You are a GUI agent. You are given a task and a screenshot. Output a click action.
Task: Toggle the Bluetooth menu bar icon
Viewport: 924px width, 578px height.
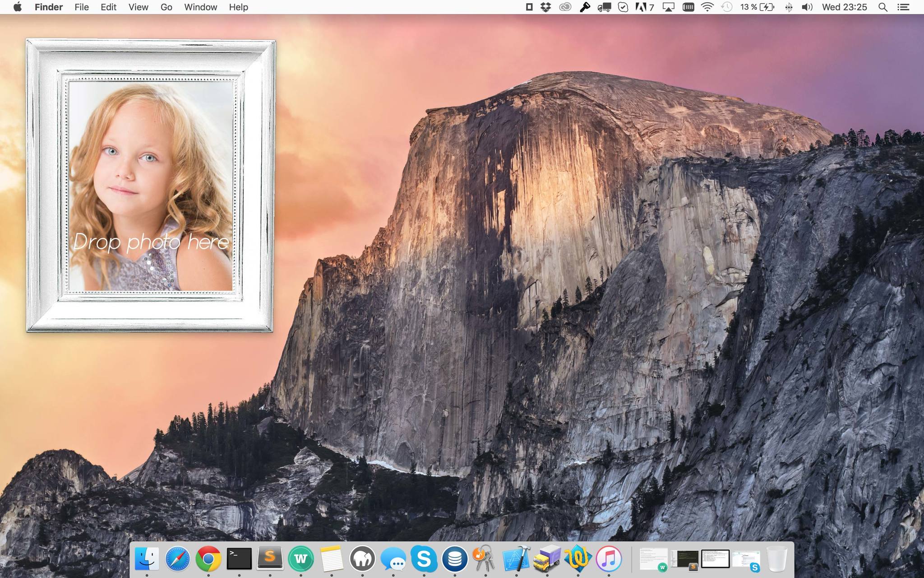point(789,7)
